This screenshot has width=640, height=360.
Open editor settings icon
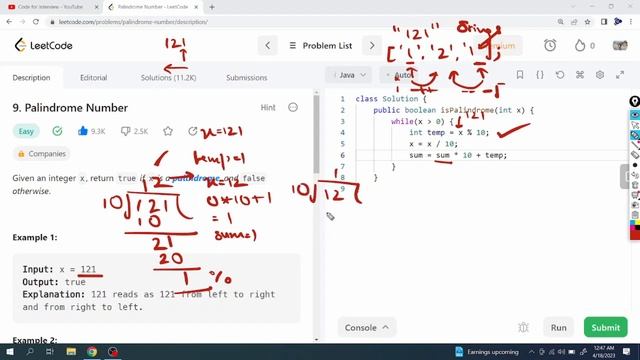[600, 75]
